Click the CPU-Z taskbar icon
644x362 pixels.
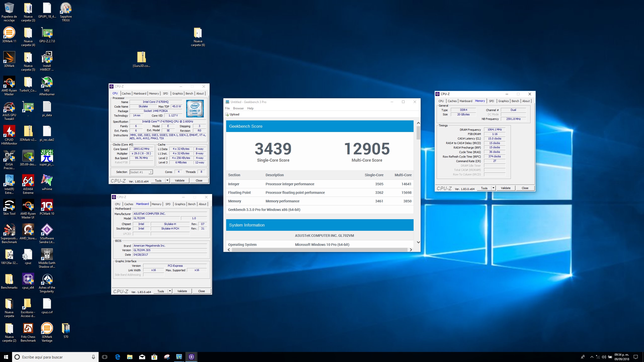click(x=191, y=357)
